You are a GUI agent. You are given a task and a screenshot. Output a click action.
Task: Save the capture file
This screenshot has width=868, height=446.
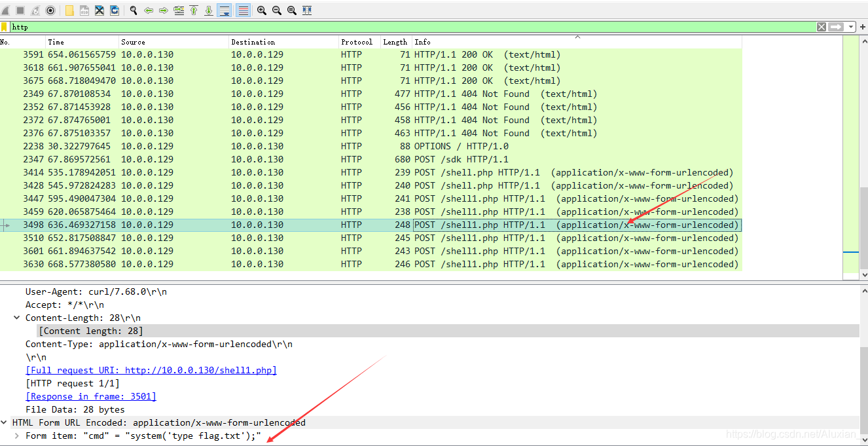84,10
